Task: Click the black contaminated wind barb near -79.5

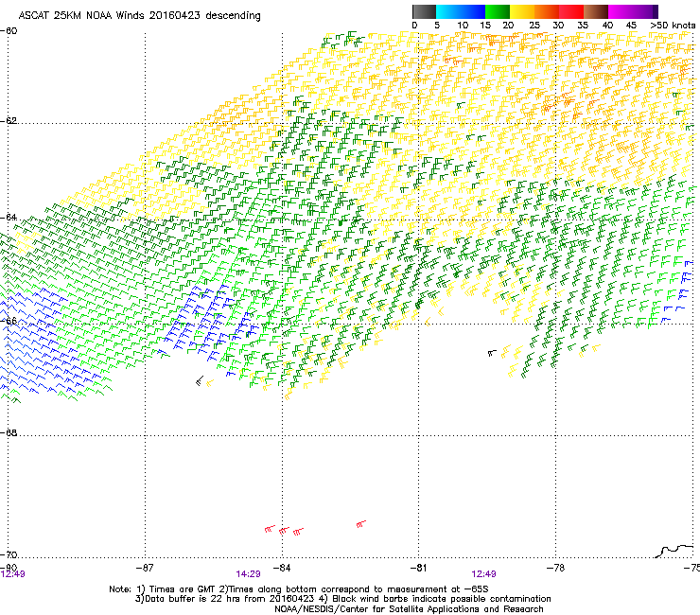Action: [x=492, y=353]
